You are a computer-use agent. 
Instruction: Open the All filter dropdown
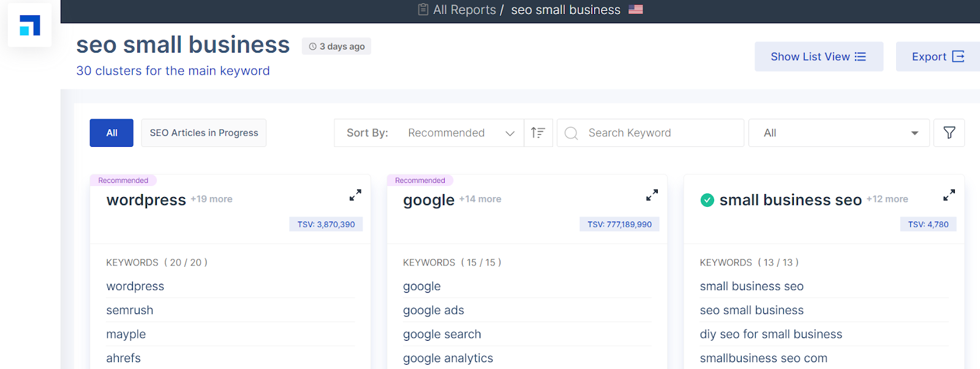pyautogui.click(x=839, y=133)
